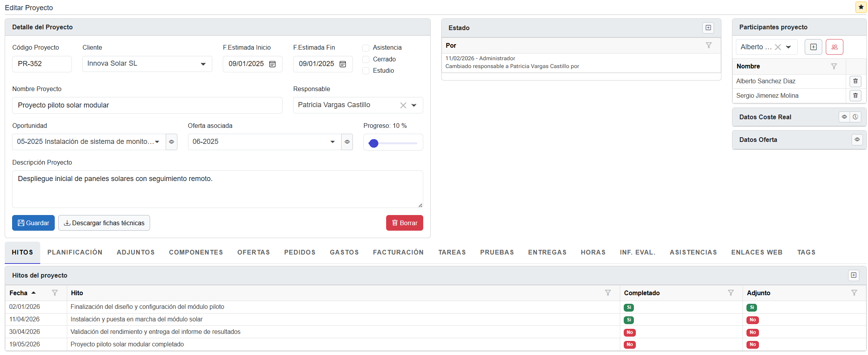The height and width of the screenshot is (355, 868).
Task: Open the clock icon in Datos Coste Real
Action: [x=855, y=117]
